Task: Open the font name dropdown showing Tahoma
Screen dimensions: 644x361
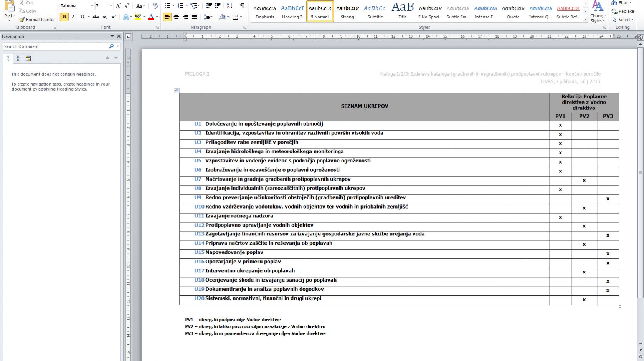Action: click(x=92, y=6)
